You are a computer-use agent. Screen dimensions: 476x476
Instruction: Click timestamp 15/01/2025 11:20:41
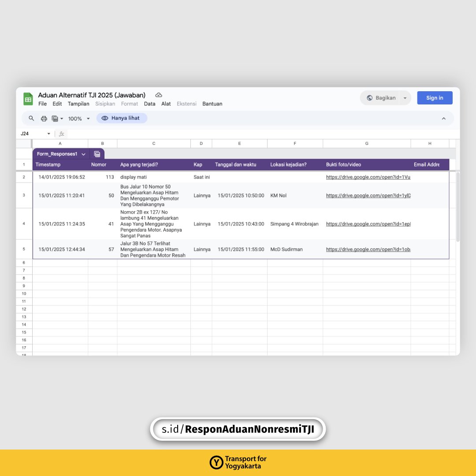pos(60,196)
